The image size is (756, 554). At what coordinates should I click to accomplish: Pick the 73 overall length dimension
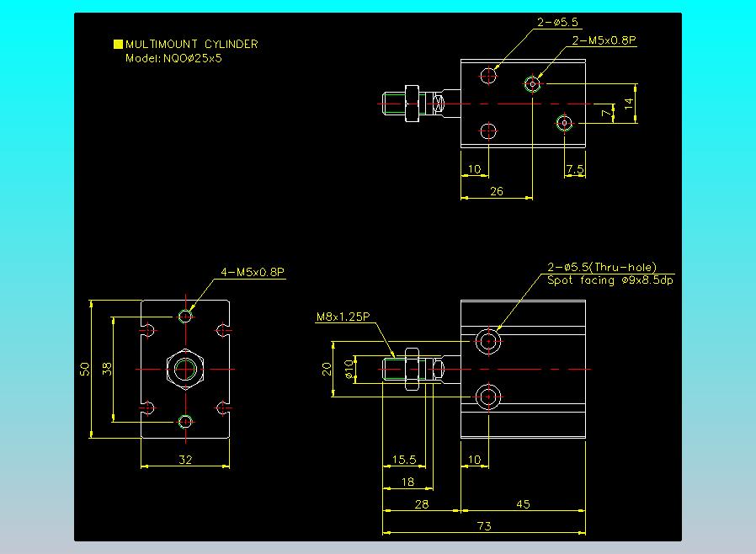tap(484, 526)
